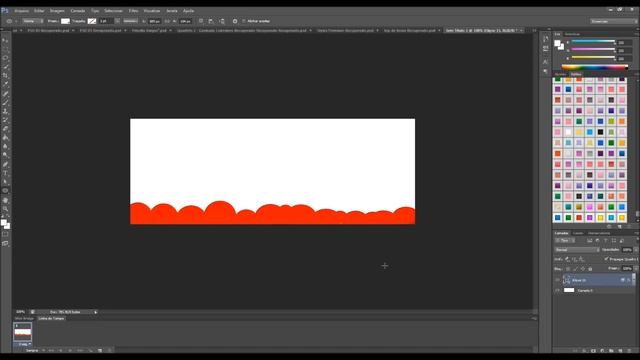Viewport: 640px width, 360px height.
Task: Open the Camada menu
Action: 78,11
